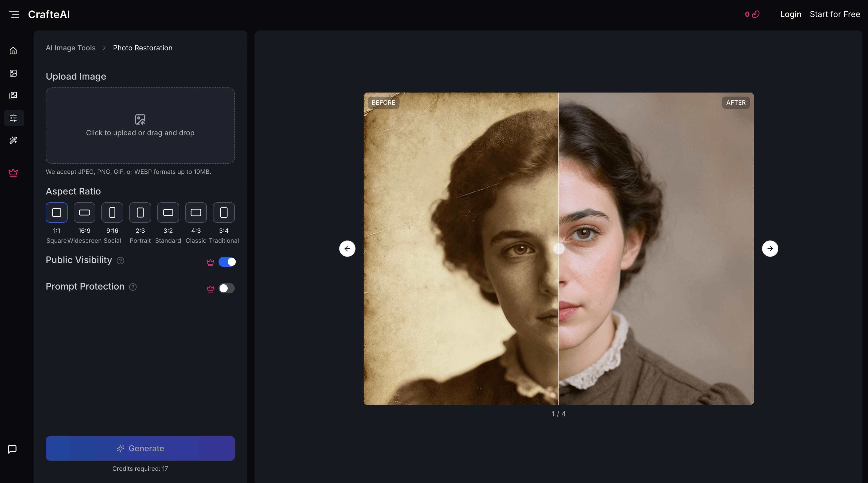Disable the Public Visibility toggle
The image size is (868, 483).
click(228, 262)
